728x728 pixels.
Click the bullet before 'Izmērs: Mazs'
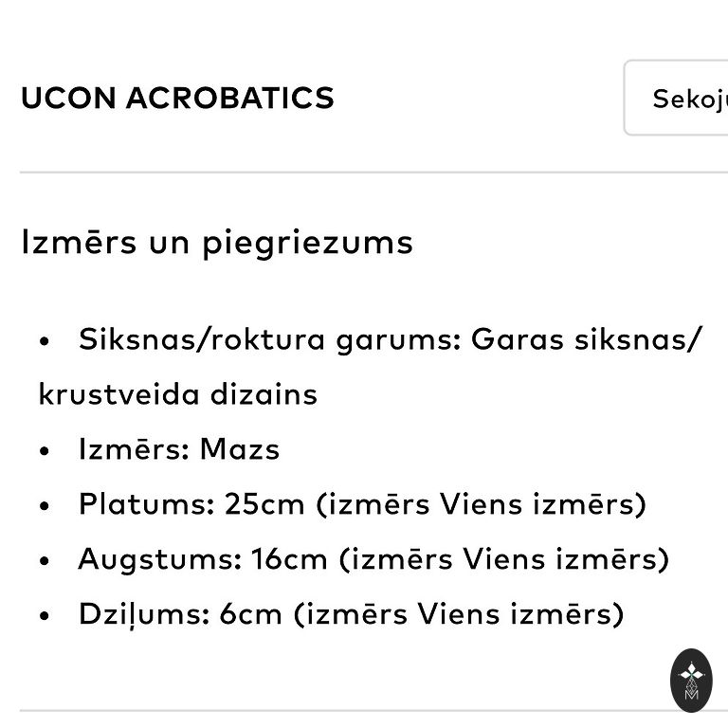pyautogui.click(x=44, y=450)
